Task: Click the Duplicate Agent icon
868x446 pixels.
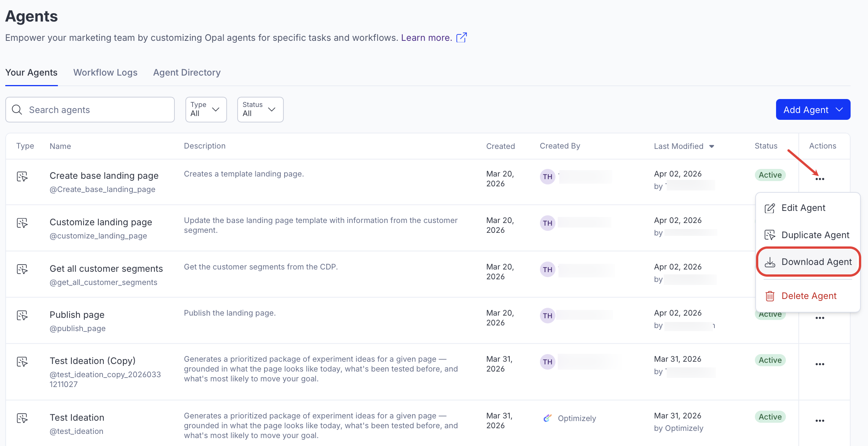Action: coord(770,235)
